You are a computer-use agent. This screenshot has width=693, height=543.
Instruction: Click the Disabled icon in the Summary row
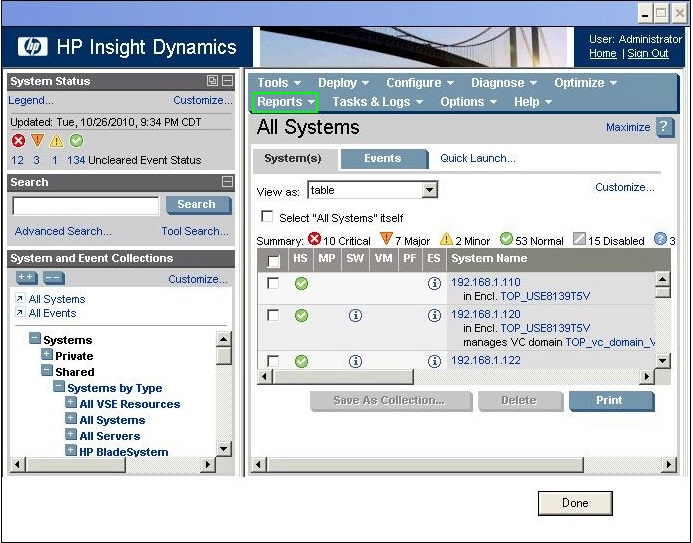point(579,239)
